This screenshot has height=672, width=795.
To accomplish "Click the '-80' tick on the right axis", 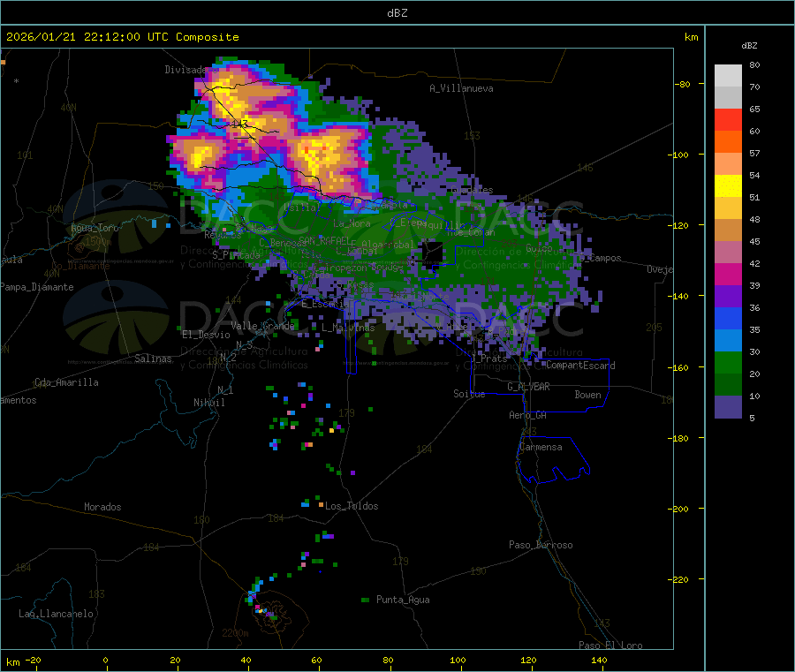I will [682, 84].
